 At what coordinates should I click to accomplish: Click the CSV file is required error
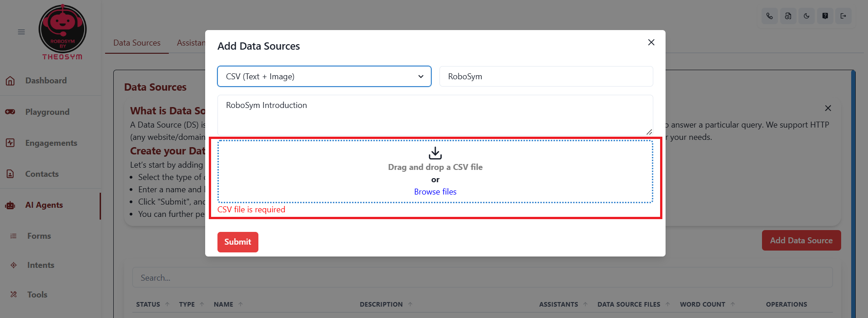point(251,210)
